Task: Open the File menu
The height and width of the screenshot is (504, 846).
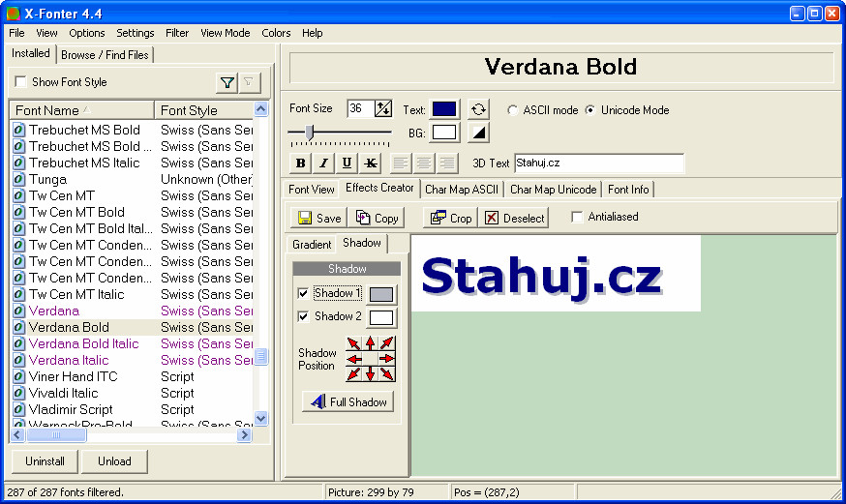Action: pos(16,33)
